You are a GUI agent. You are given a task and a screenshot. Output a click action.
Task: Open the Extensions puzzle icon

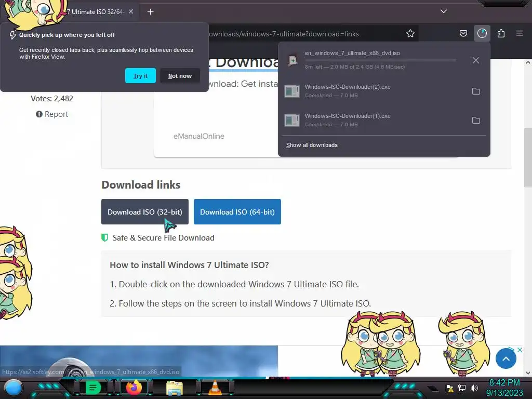click(x=501, y=33)
